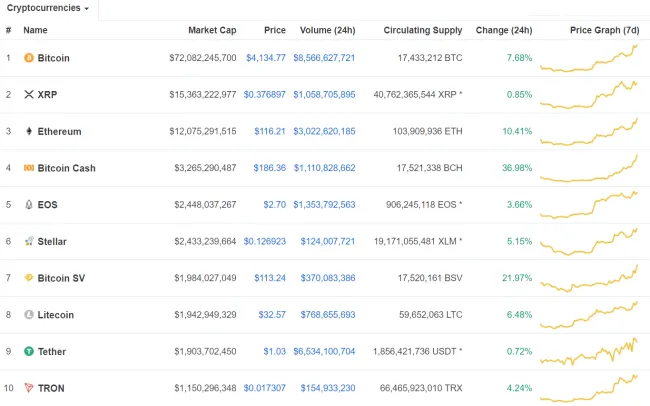Click the Stellar rocket icon

point(29,241)
